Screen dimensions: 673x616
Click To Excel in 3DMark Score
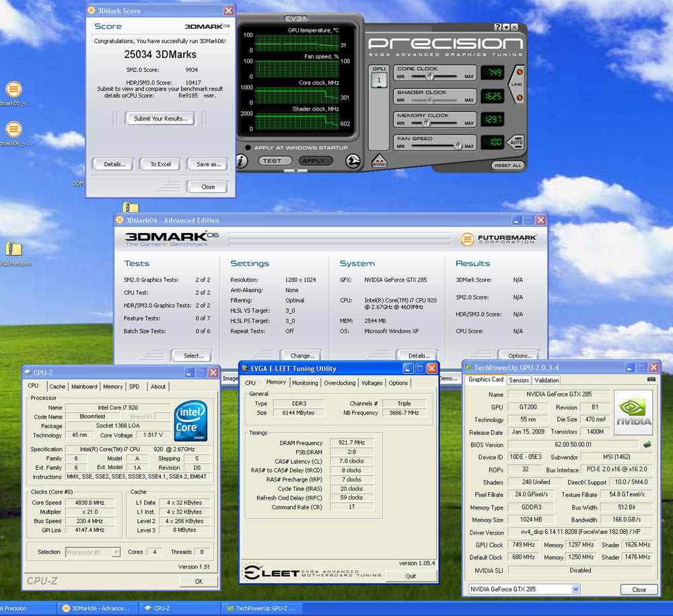(x=160, y=164)
